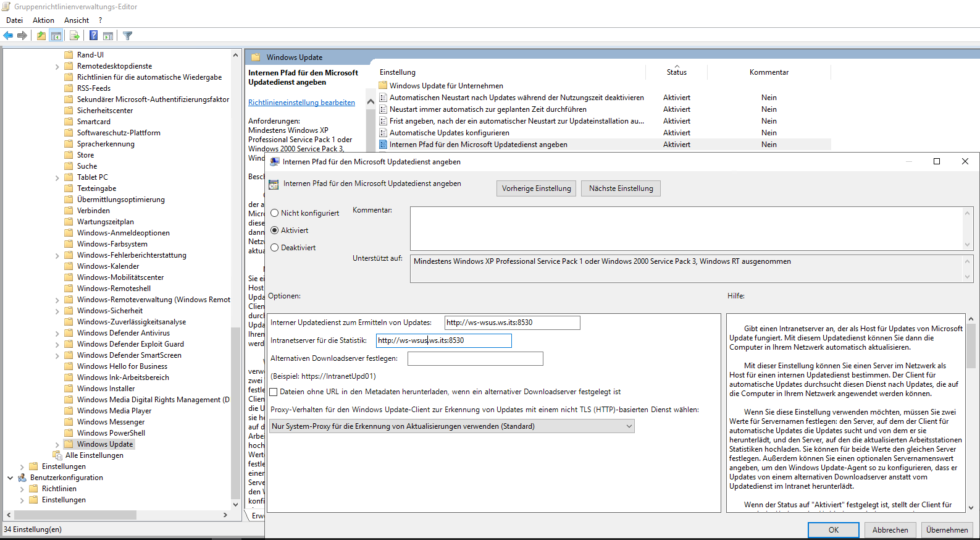The width and height of the screenshot is (980, 540).
Task: Click the Alle Einstellungen icon in the tree
Action: 57,455
